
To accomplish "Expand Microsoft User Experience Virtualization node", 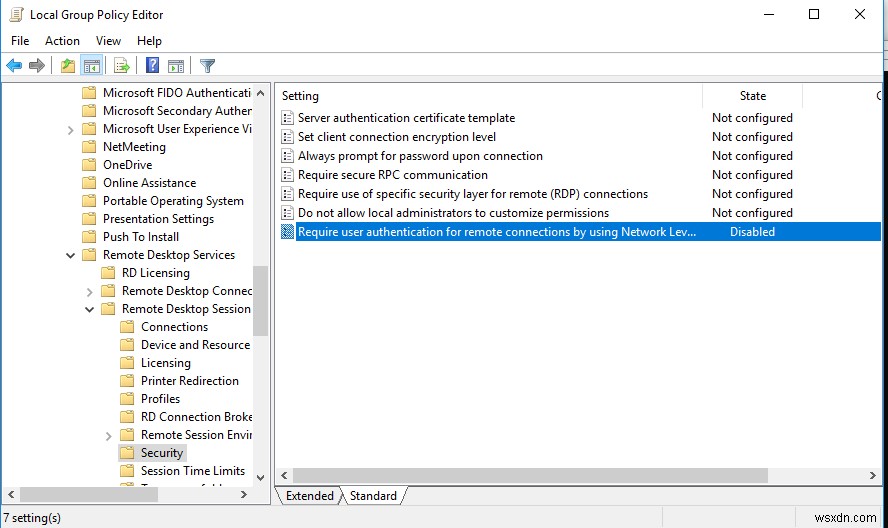I will (x=70, y=130).
